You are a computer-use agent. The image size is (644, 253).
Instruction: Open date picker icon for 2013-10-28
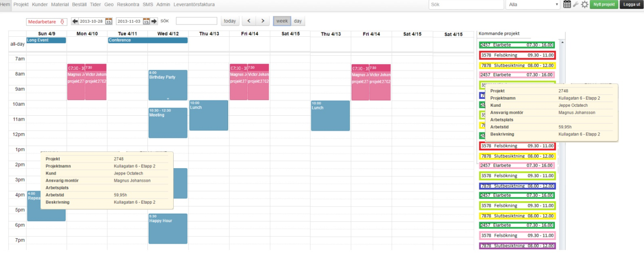[x=109, y=22]
